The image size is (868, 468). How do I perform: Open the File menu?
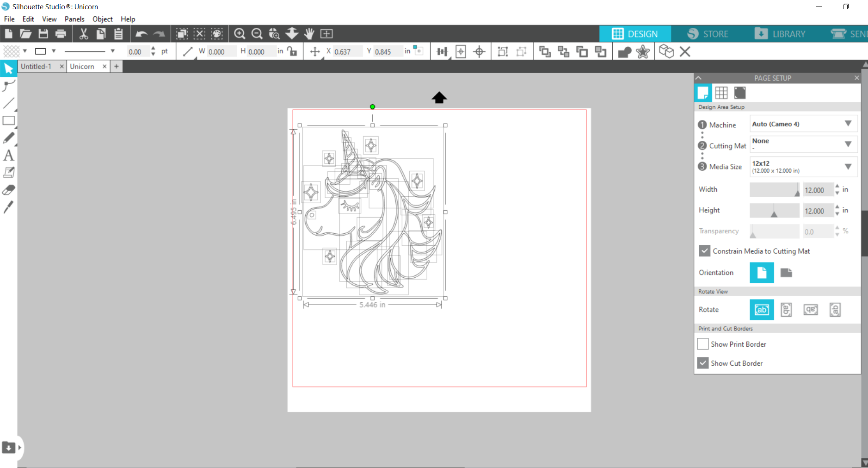(x=9, y=19)
